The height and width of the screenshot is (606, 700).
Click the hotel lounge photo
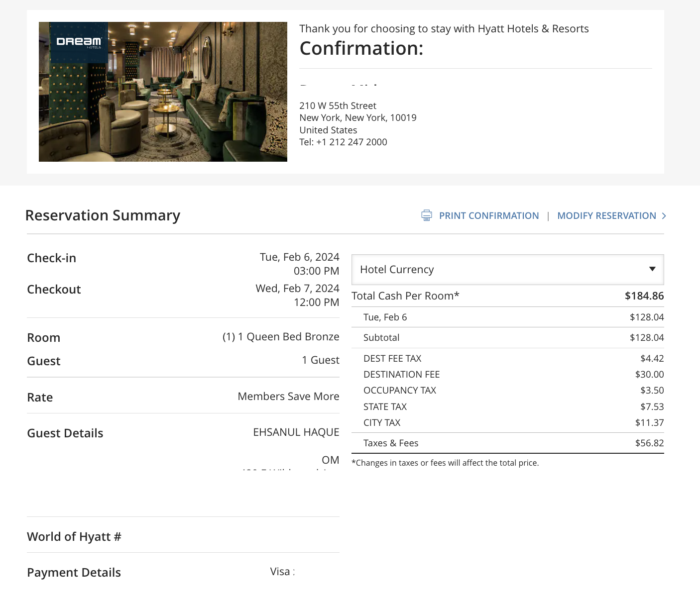click(163, 92)
